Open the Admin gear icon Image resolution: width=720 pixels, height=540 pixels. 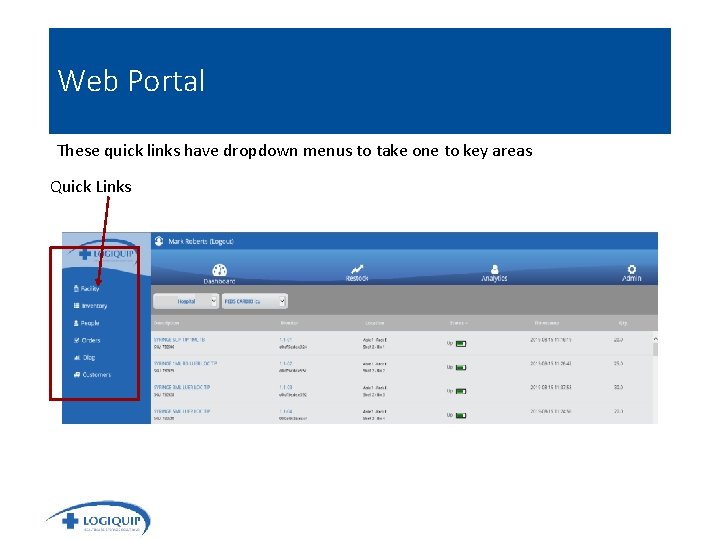point(632,269)
